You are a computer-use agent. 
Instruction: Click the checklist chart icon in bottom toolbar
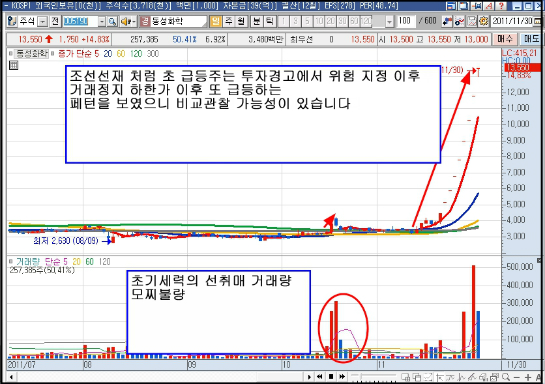tap(428, 377)
